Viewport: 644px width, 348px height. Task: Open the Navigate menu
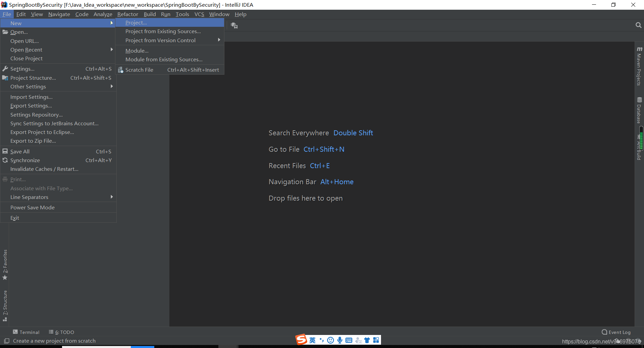(59, 14)
